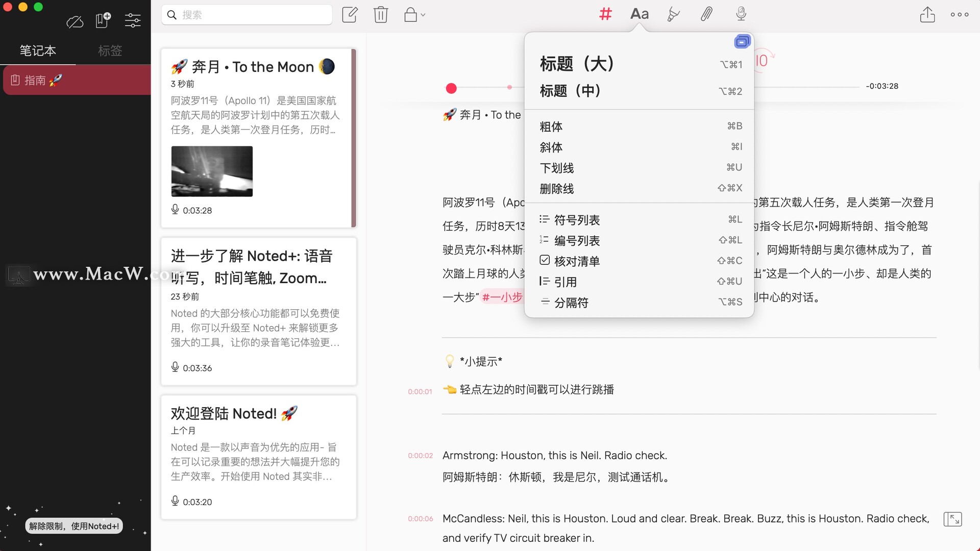
Task: Open the sliders settings icon
Action: click(x=133, y=20)
